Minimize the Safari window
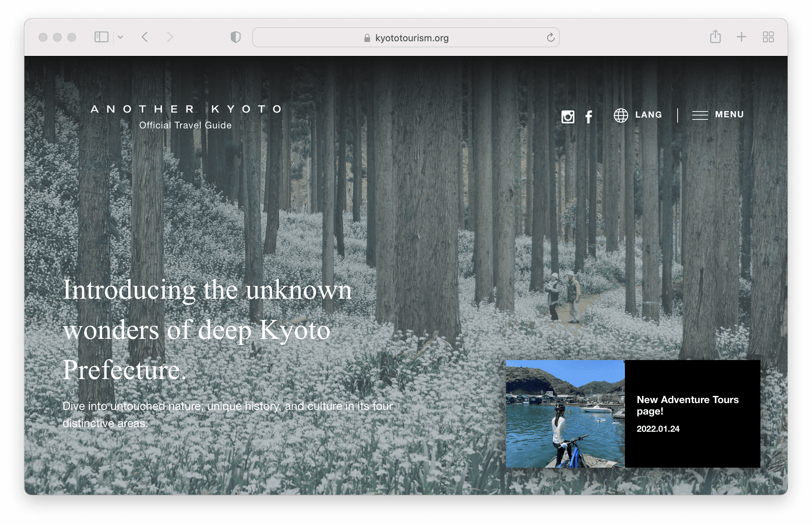The width and height of the screenshot is (812, 525). pos(57,37)
